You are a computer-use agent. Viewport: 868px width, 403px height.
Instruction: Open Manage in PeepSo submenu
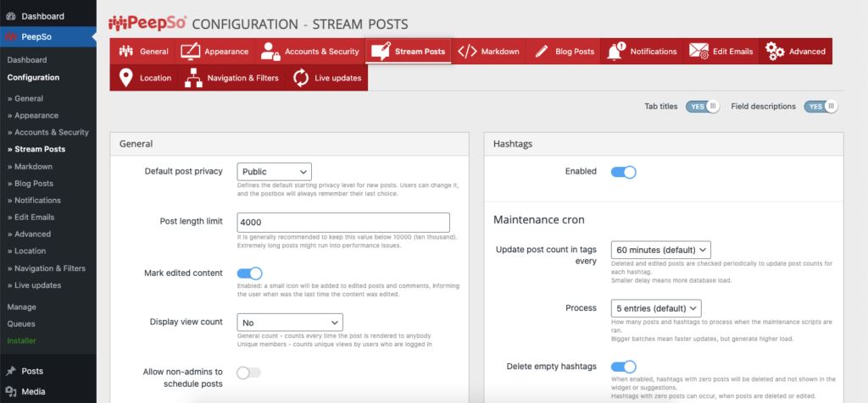click(21, 306)
